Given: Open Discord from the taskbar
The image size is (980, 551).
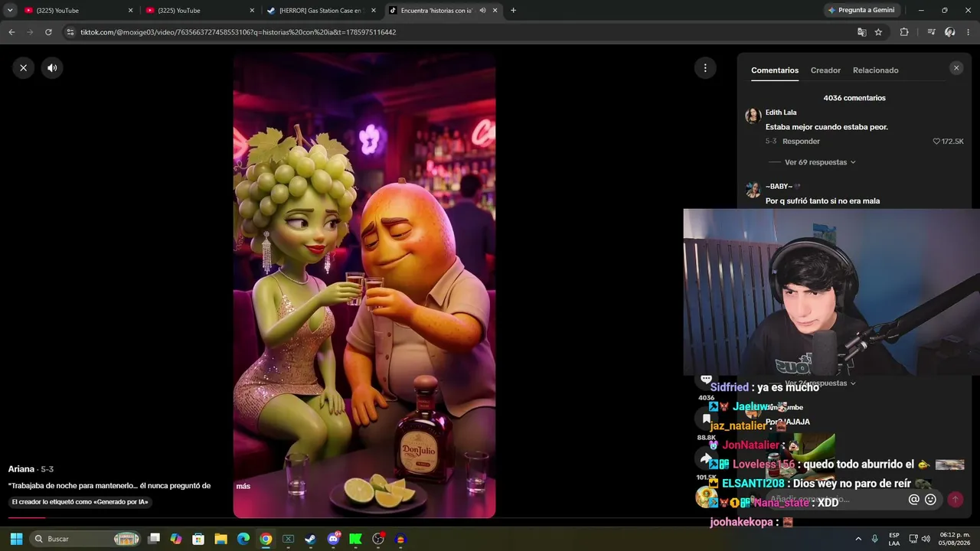Looking at the screenshot, I should (x=333, y=539).
